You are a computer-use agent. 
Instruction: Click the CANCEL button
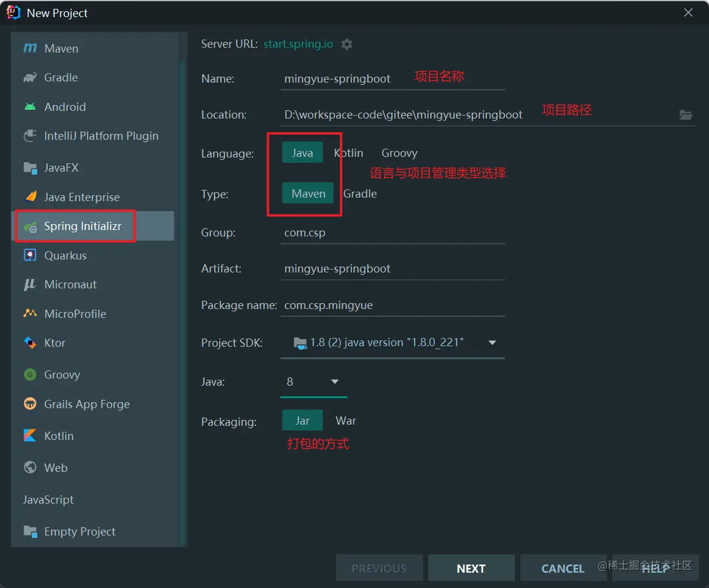[563, 569]
